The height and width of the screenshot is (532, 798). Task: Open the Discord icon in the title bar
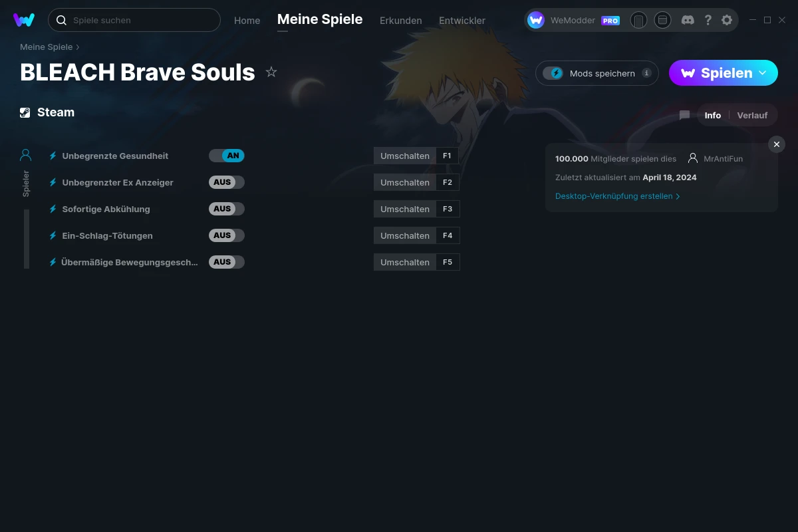tap(688, 20)
